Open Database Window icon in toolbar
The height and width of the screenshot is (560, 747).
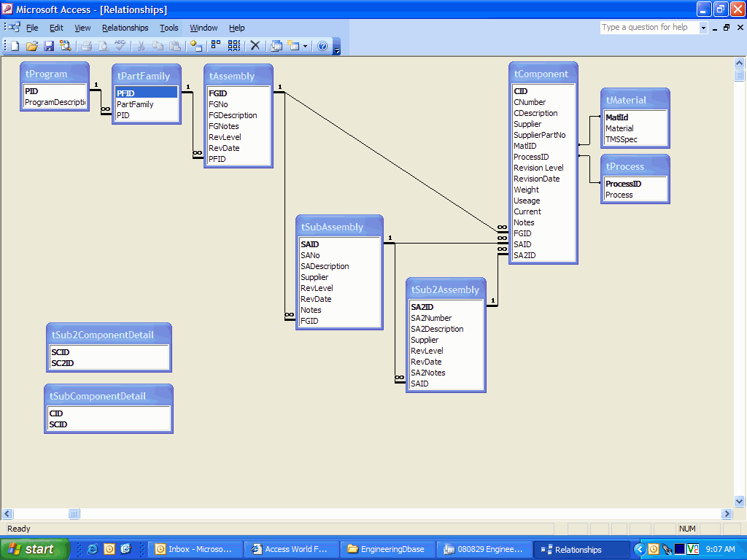276,46
